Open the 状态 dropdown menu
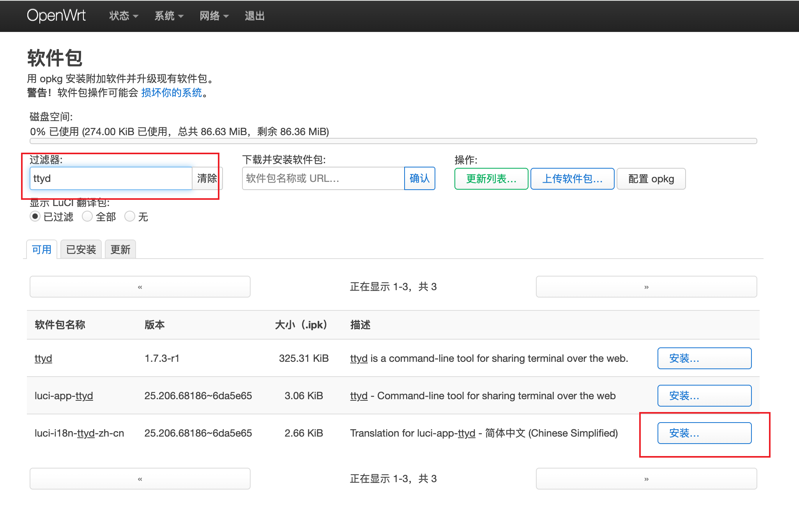This screenshot has width=799, height=532. click(124, 16)
